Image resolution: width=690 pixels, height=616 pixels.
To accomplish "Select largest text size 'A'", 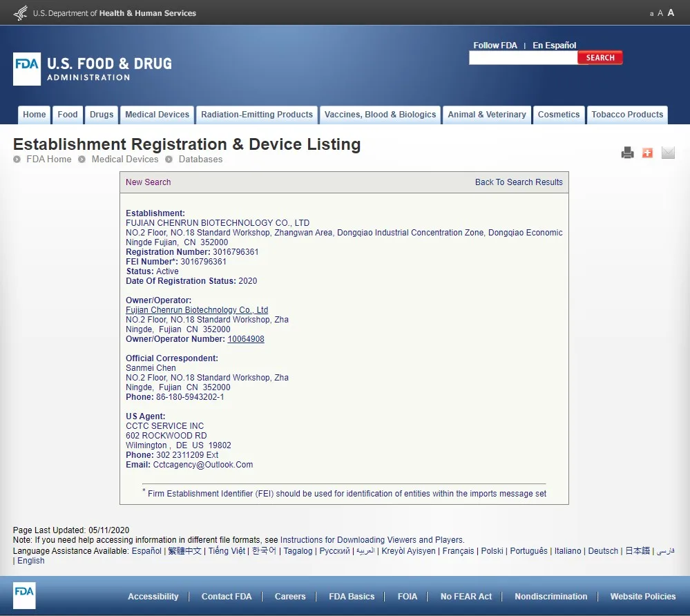I will pos(671,12).
